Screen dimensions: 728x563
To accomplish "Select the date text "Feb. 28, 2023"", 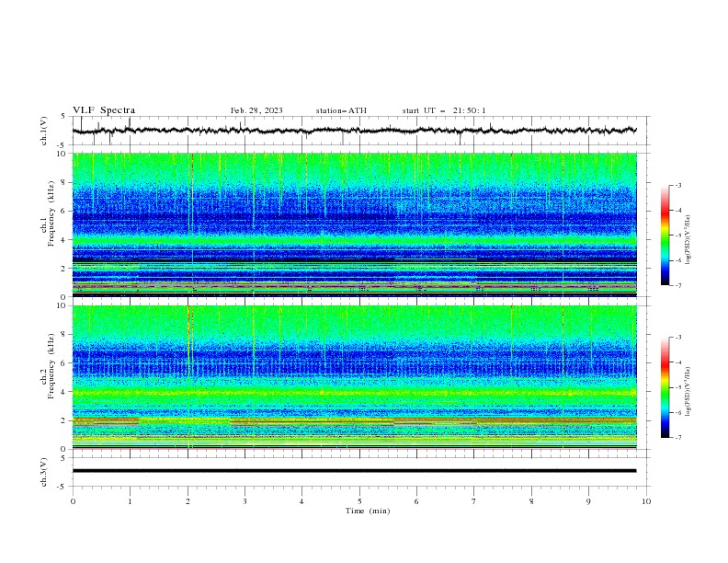I will [x=256, y=110].
